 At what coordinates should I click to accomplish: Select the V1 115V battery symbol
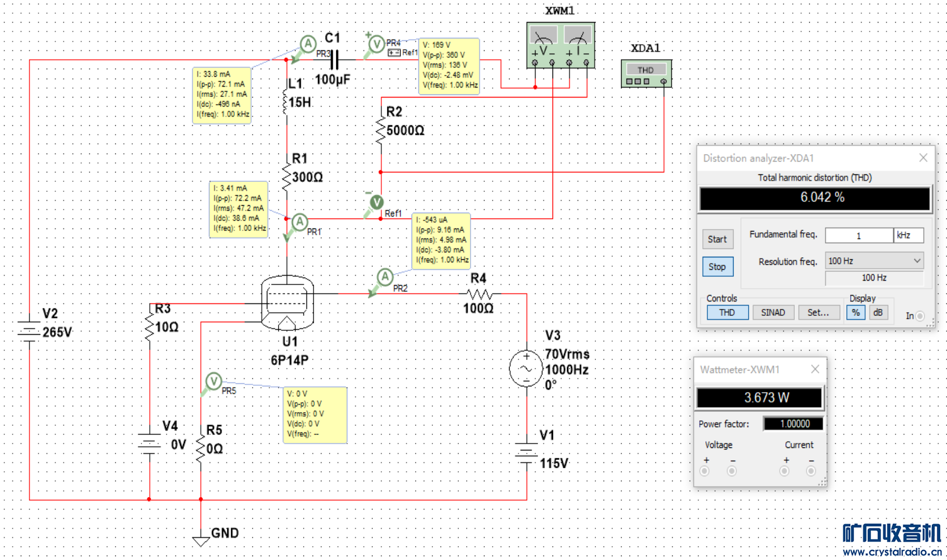click(x=527, y=452)
